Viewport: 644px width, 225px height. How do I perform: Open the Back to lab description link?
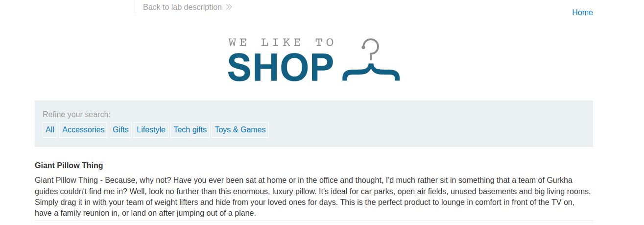[x=182, y=7]
